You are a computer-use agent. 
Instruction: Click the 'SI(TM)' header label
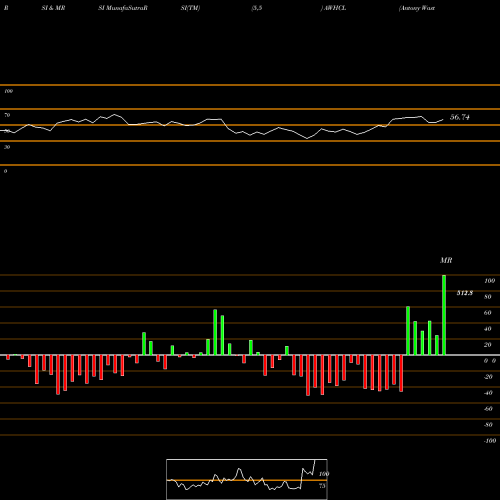190,8
